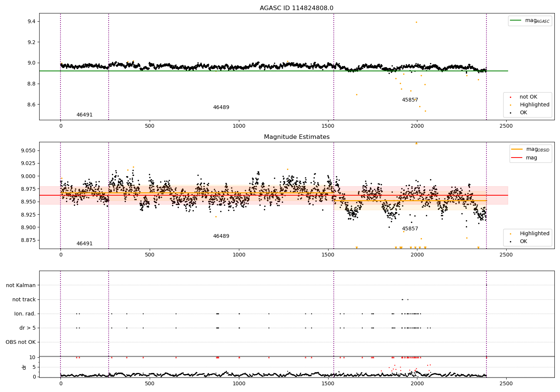
Task: Click the 9.4 y-axis tick label
Action: click(32, 22)
